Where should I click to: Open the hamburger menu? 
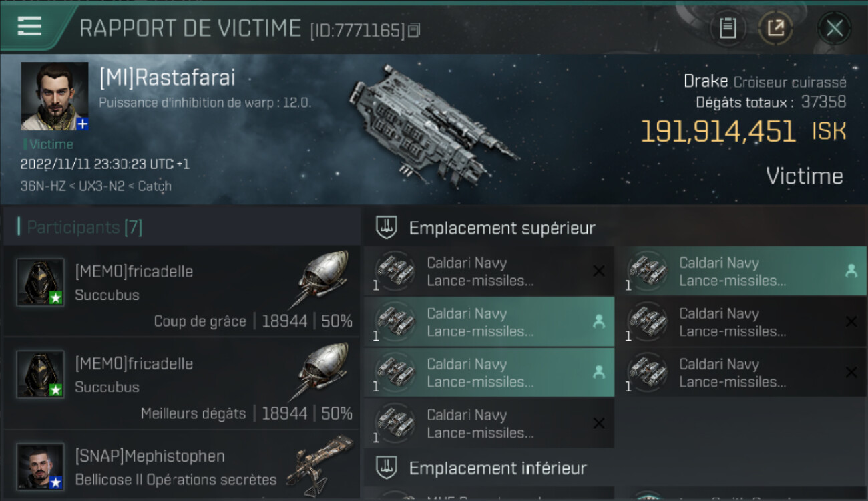(29, 26)
